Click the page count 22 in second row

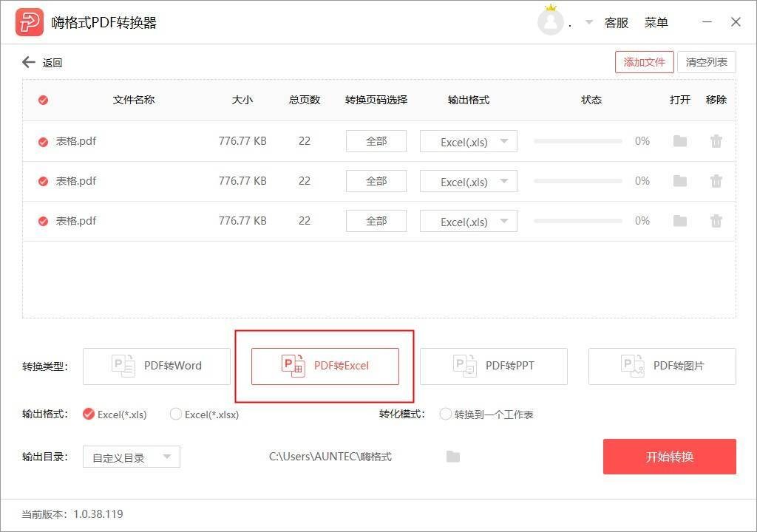[304, 181]
